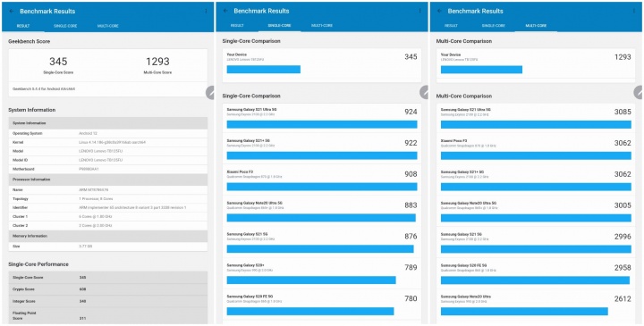Screen dimensions: 644x326
Task: Open the Galaxy S20 FE 5G entry scoring 2958
Action: (x=536, y=273)
